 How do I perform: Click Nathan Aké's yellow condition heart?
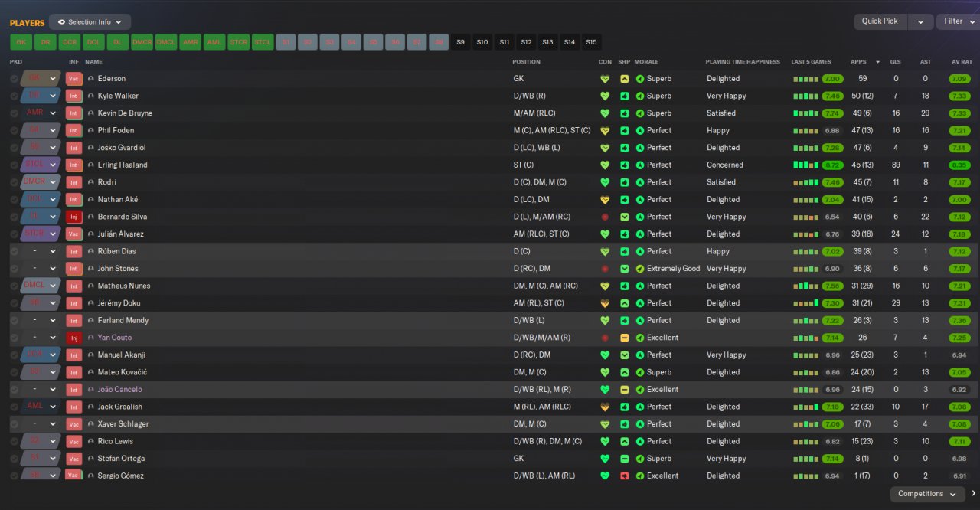[605, 200]
